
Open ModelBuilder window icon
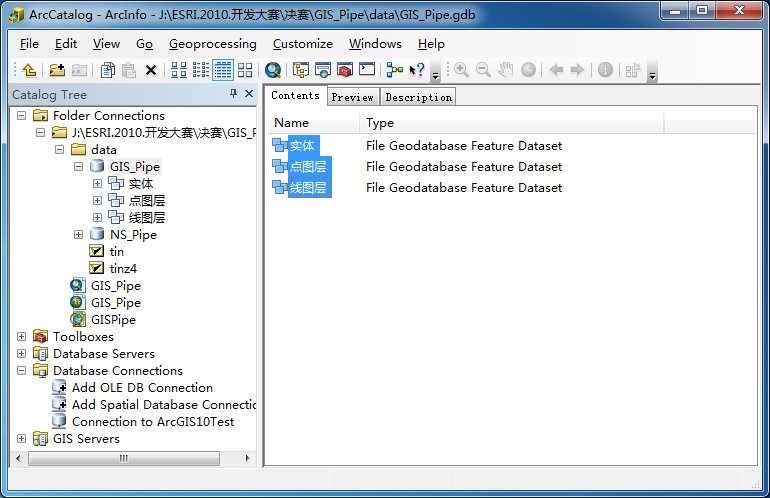click(x=394, y=70)
